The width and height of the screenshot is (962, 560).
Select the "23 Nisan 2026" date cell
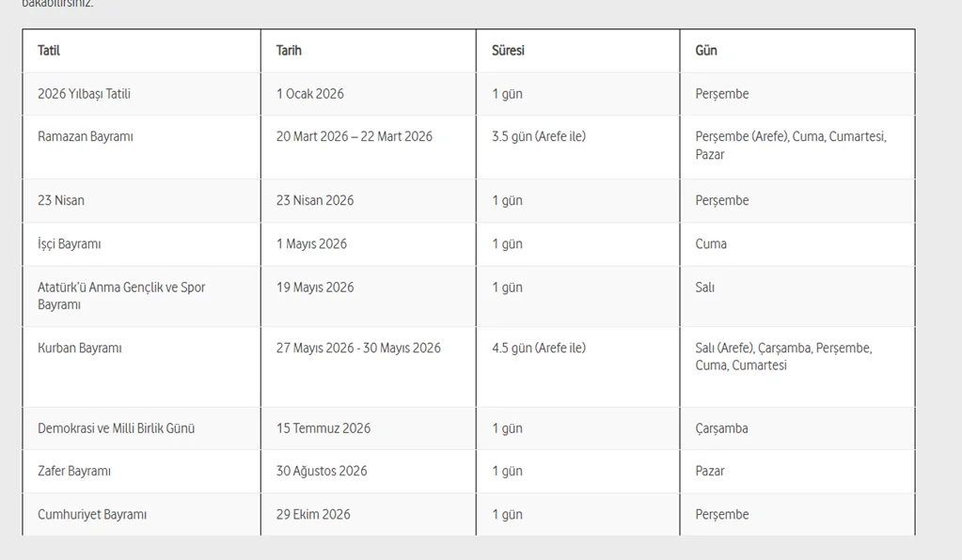click(315, 201)
